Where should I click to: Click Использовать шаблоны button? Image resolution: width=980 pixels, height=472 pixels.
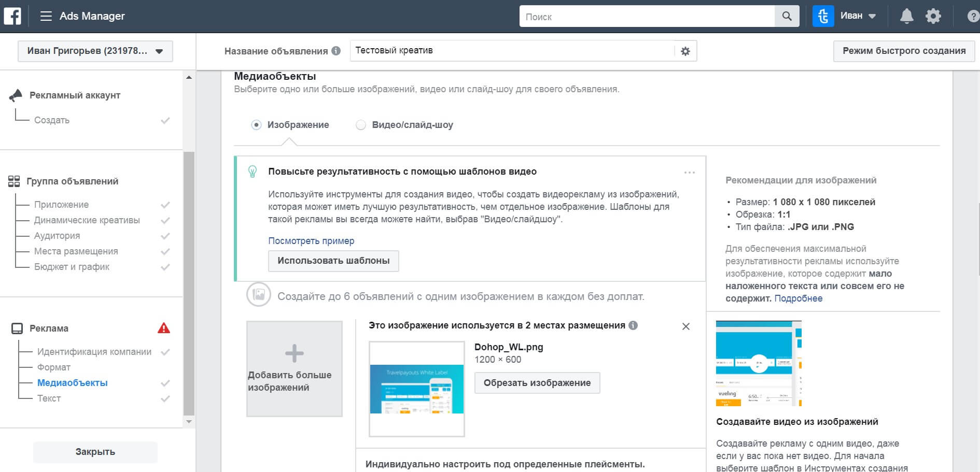pyautogui.click(x=333, y=261)
